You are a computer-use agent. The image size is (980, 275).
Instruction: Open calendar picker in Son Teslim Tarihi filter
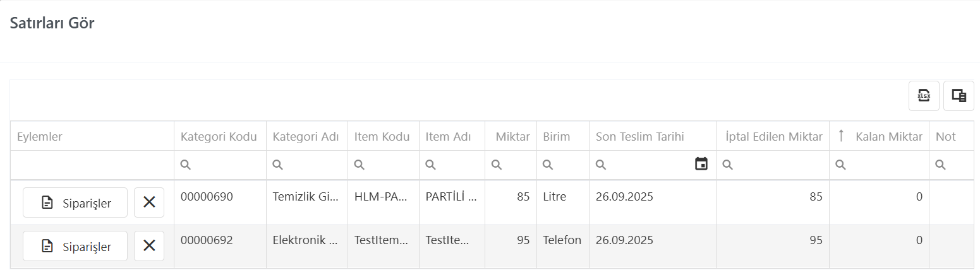701,164
